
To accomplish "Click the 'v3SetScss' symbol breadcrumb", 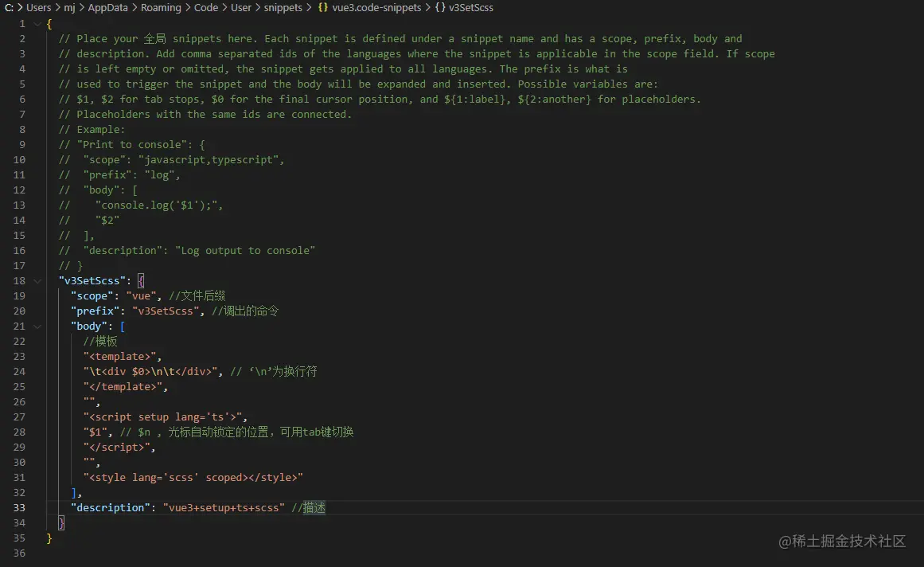I will click(x=471, y=8).
